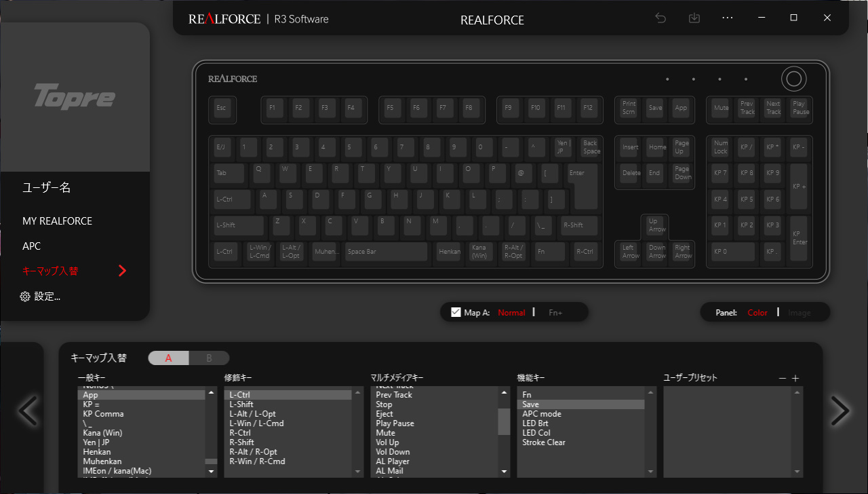This screenshot has width=868, height=494.
Task: Open the APC menu item
Action: tap(32, 246)
